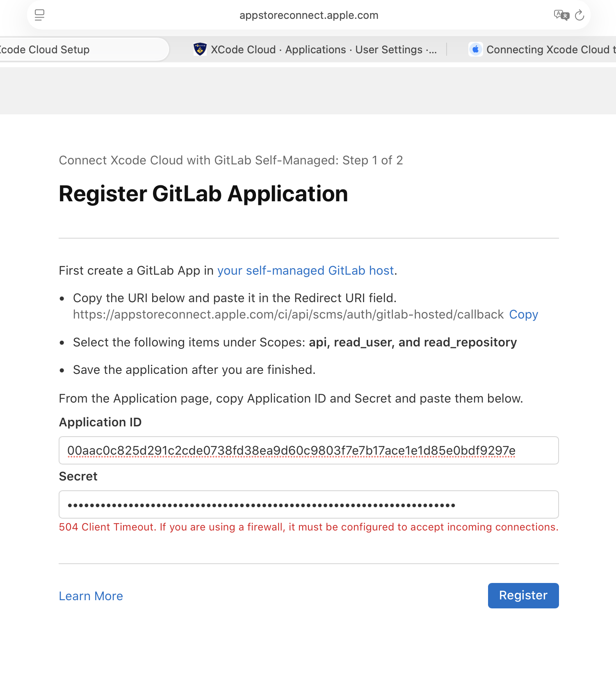The width and height of the screenshot is (616, 683).
Task: Click the translate page icon
Action: point(561,15)
